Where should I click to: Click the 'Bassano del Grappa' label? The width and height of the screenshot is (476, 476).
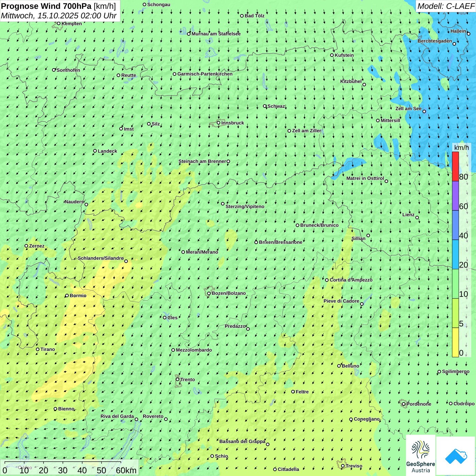(242, 441)
